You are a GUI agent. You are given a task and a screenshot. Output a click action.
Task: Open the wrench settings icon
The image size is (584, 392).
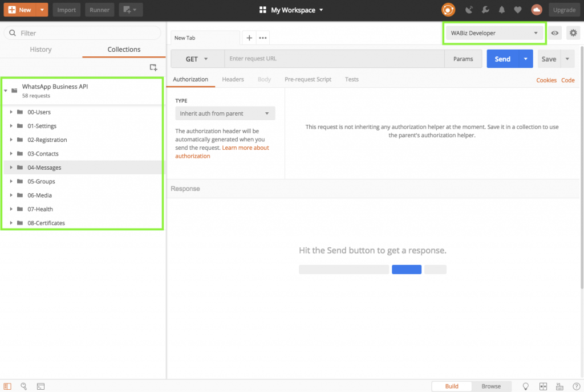tap(485, 10)
